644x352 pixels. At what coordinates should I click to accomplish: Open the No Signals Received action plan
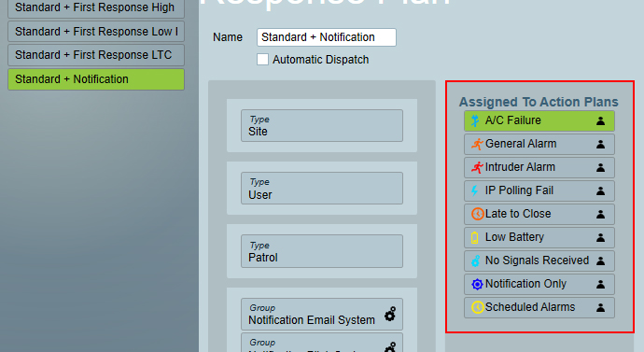[x=539, y=260]
